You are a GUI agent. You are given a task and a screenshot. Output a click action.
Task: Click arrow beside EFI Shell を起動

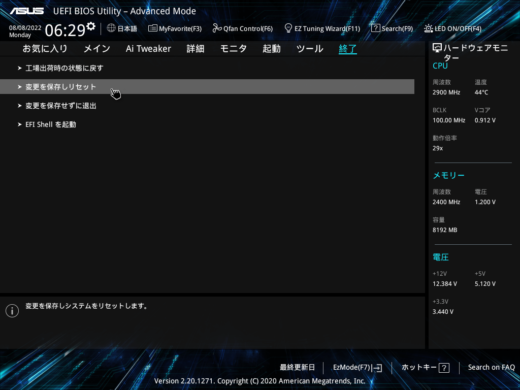20,124
